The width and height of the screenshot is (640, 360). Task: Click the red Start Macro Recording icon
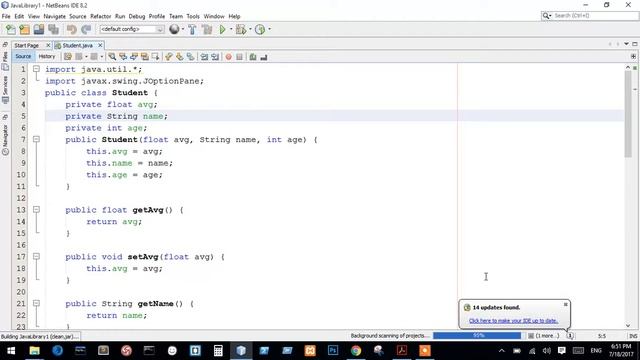[229, 57]
